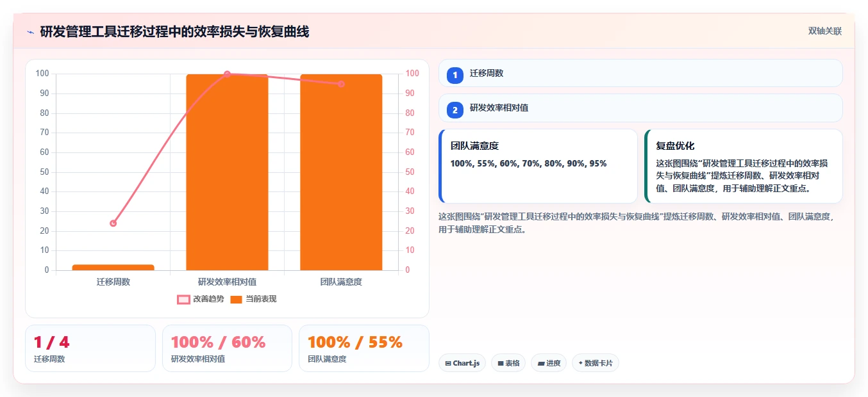Screen dimensions: 868x397
Task: Click the satisfaction values 100%, 55%, 60% text
Action: [528, 164]
